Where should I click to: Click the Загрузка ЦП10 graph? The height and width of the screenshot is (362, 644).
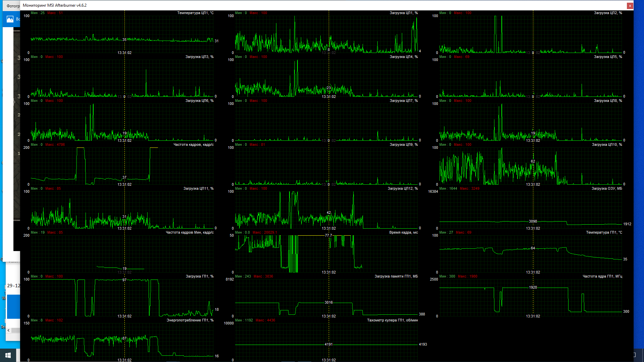click(x=531, y=166)
